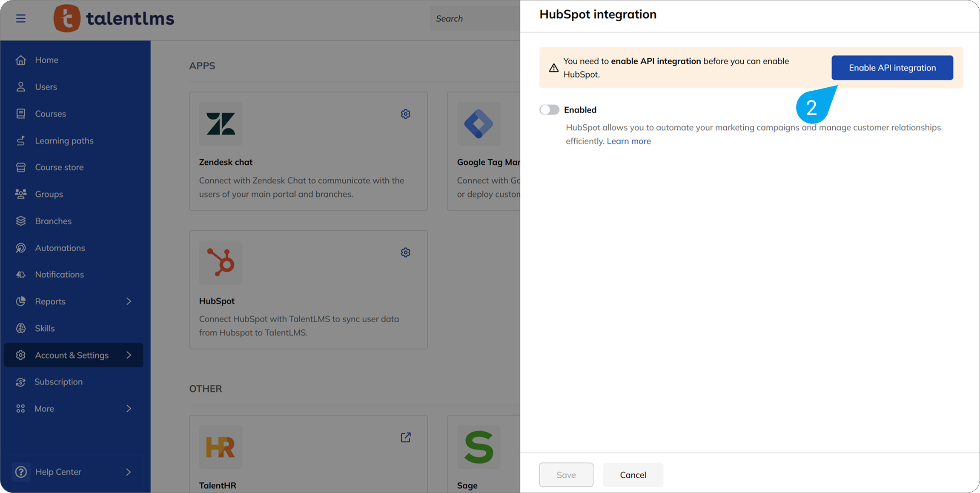Open TalentHR external link icon

(x=405, y=437)
